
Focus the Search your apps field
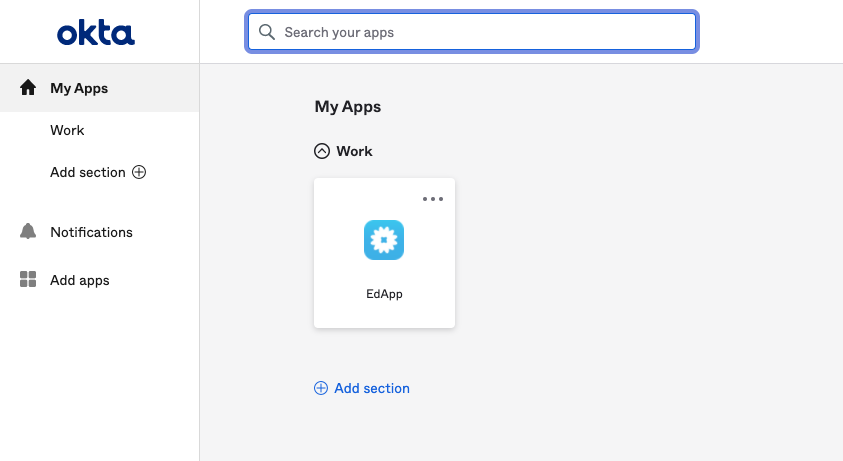[472, 32]
